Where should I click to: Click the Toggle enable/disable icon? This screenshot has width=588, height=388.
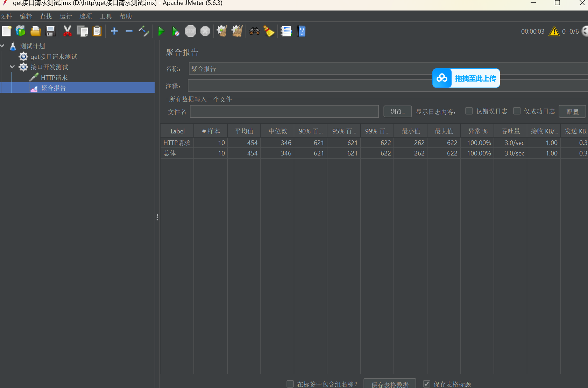click(144, 31)
